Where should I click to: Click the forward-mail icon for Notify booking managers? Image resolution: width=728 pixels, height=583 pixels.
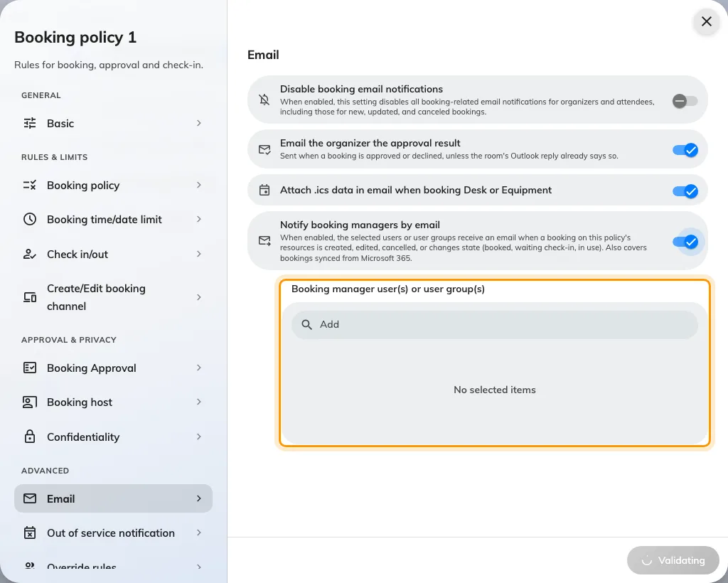264,240
